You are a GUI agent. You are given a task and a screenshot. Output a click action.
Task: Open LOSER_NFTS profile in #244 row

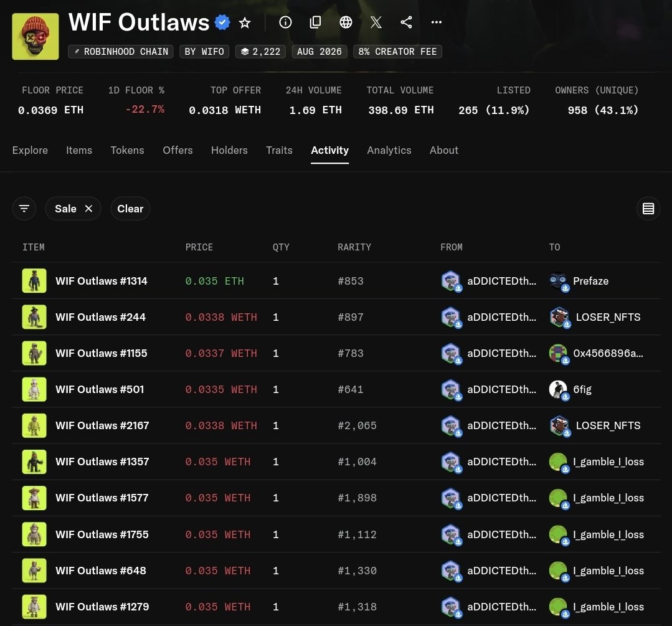pyautogui.click(x=608, y=317)
